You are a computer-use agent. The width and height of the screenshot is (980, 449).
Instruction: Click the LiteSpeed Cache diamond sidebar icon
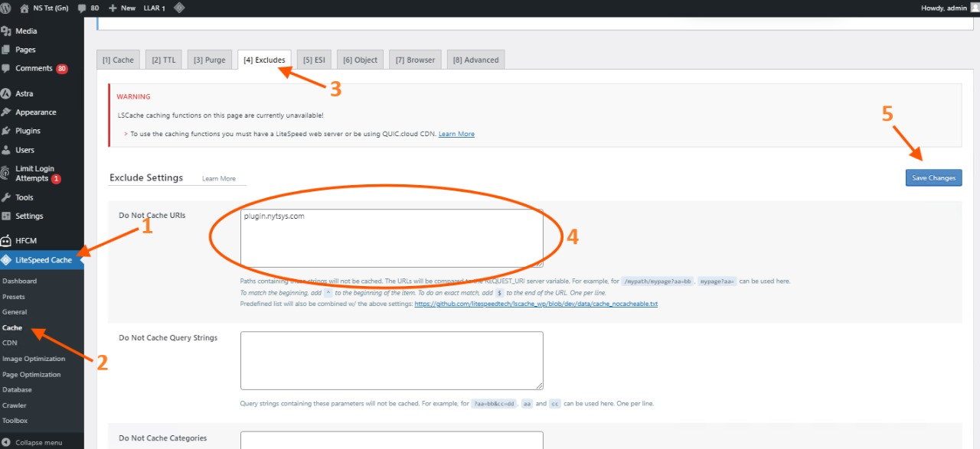[7, 260]
